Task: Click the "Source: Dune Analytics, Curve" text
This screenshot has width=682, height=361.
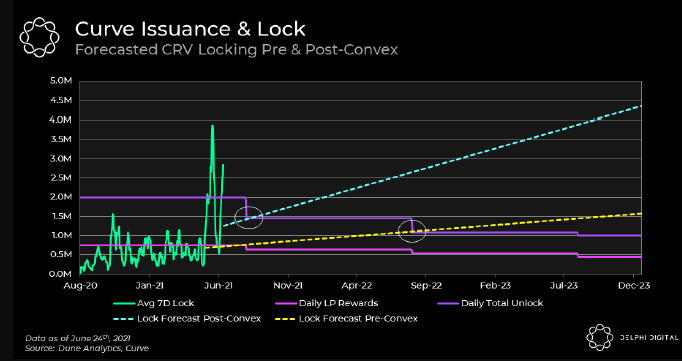Action: (87, 348)
